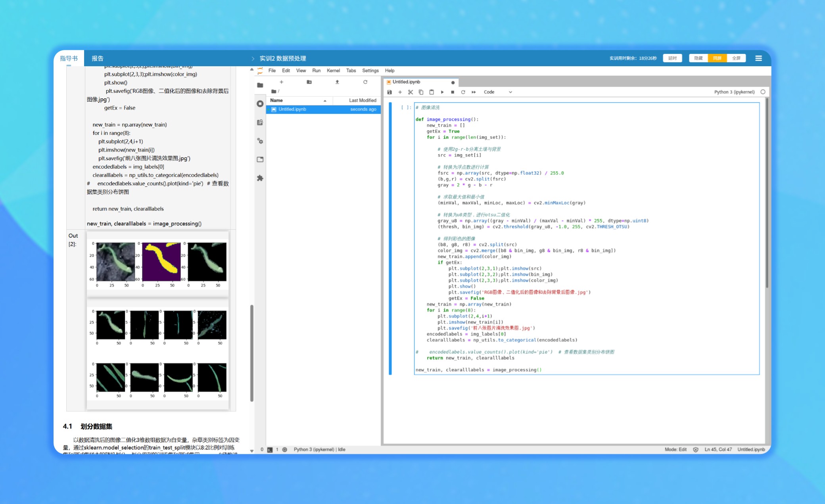Select the 全屏 fullscreen mode
825x504 pixels.
tap(736, 58)
